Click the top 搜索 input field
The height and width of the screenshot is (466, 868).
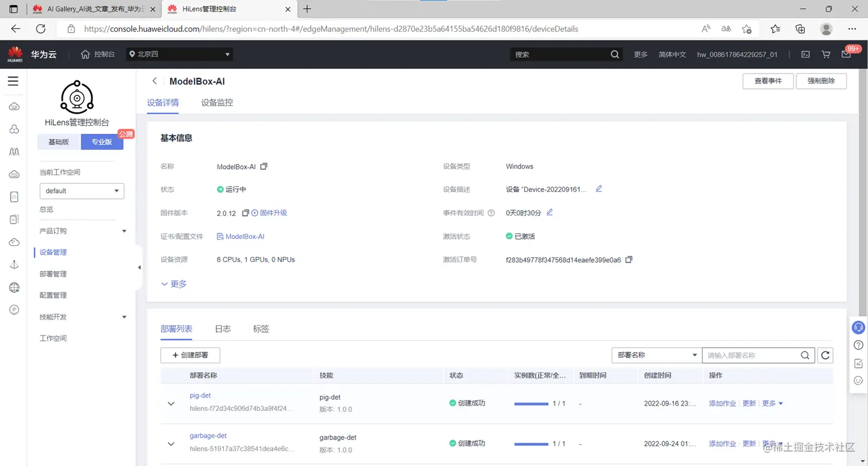[559, 54]
